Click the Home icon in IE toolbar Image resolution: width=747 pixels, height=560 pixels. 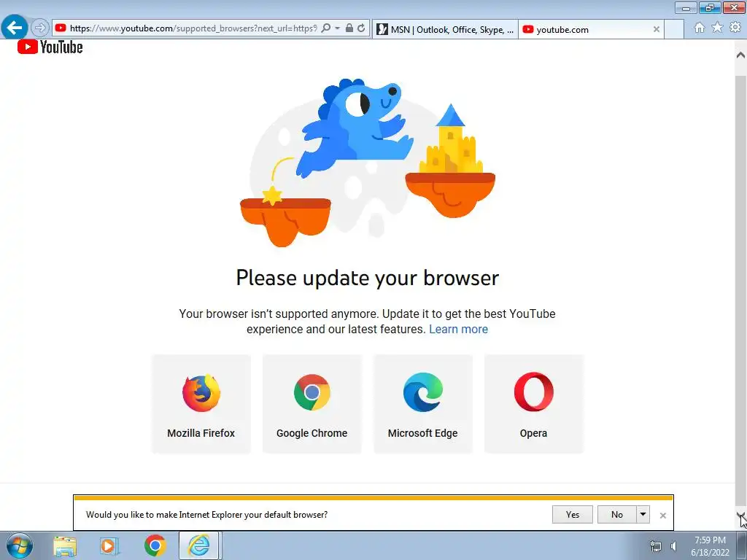(x=700, y=28)
